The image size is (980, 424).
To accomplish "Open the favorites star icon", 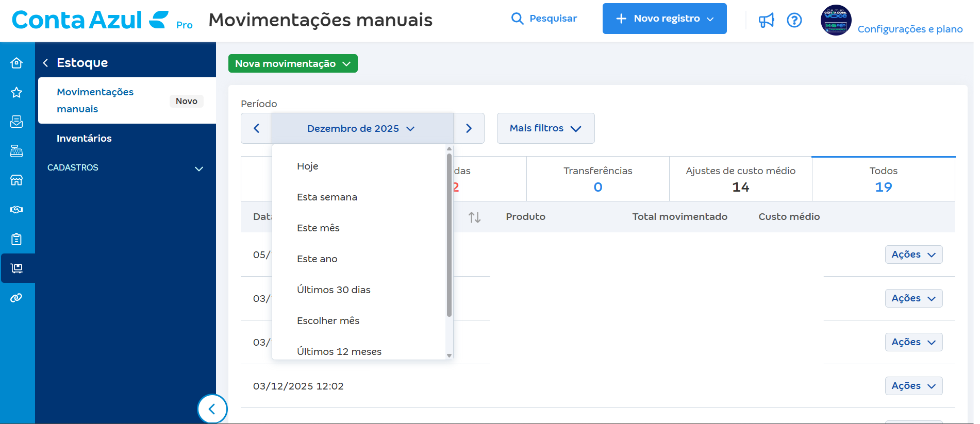I will [x=16, y=92].
